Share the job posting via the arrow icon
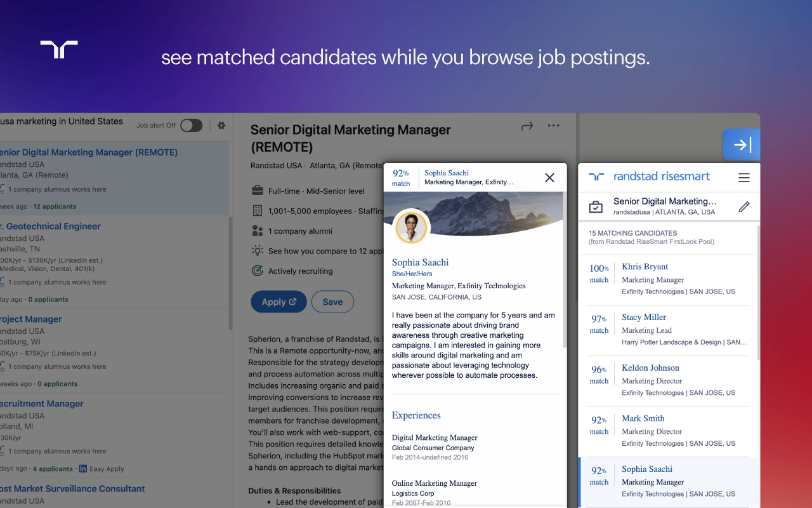Image resolution: width=812 pixels, height=508 pixels. click(527, 126)
